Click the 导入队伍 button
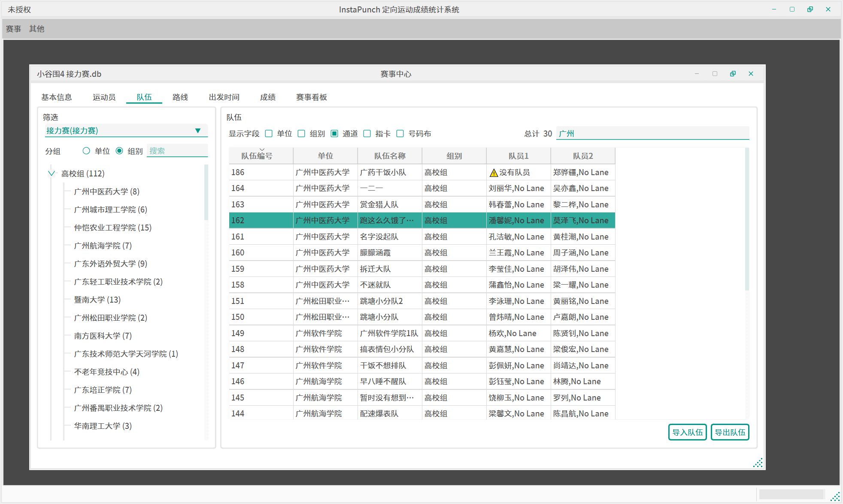Viewport: 843px width, 504px height. [x=687, y=432]
